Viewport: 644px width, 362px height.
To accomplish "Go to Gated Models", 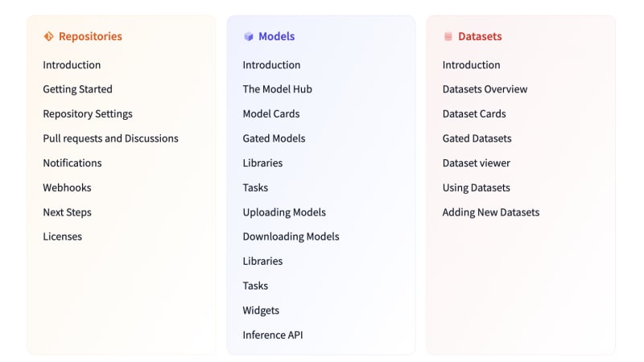I will click(274, 138).
